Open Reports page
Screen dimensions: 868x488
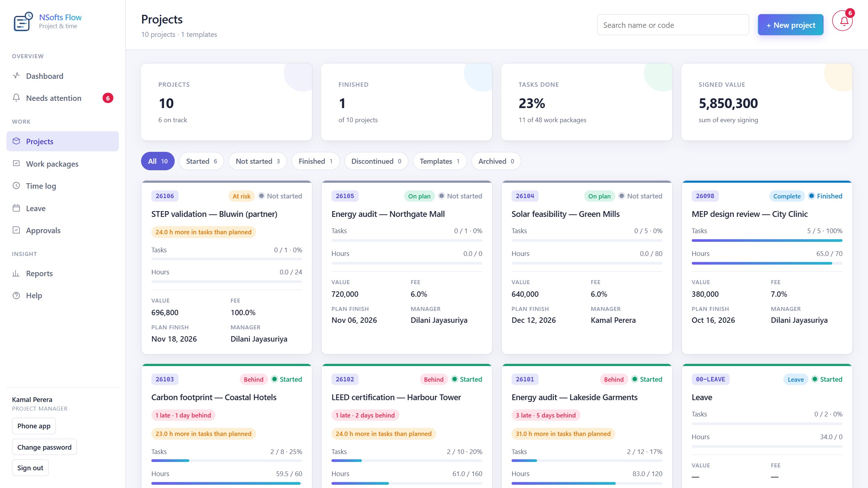pos(63,273)
